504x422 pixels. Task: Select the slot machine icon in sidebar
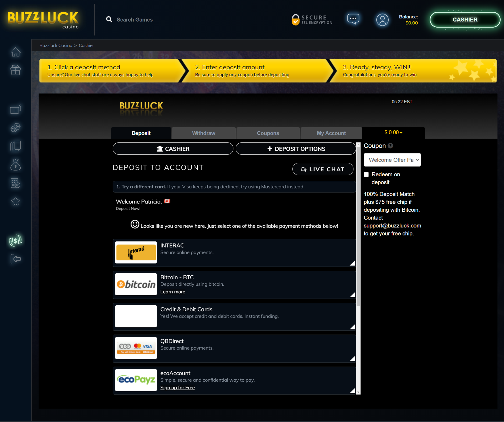pyautogui.click(x=16, y=109)
